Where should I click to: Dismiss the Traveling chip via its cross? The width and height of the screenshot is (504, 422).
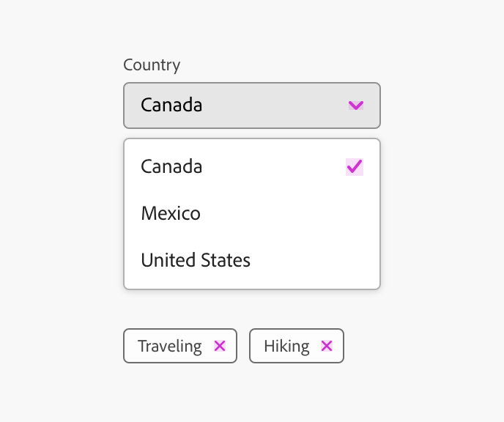(220, 346)
